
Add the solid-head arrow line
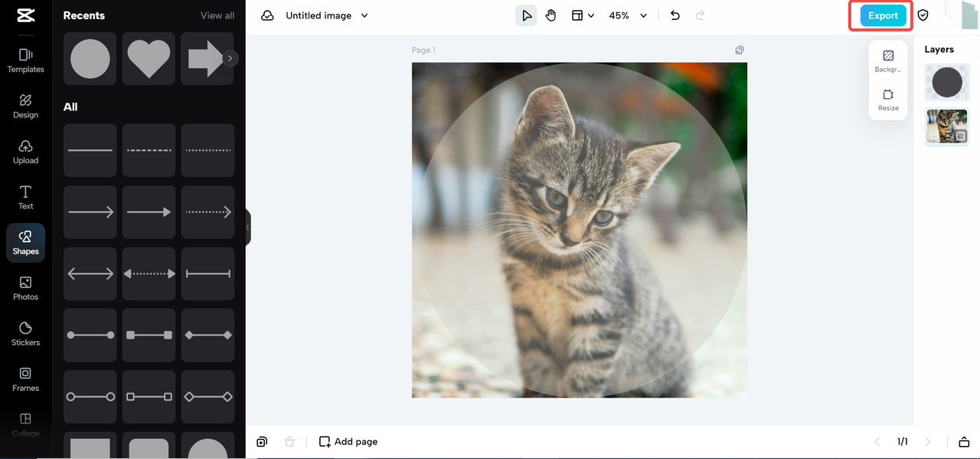coord(149,212)
